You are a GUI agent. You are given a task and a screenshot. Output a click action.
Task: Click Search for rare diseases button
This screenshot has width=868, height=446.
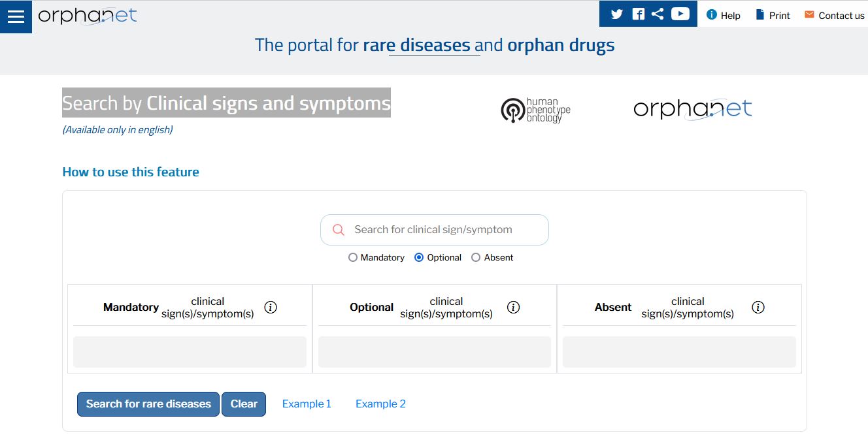148,404
